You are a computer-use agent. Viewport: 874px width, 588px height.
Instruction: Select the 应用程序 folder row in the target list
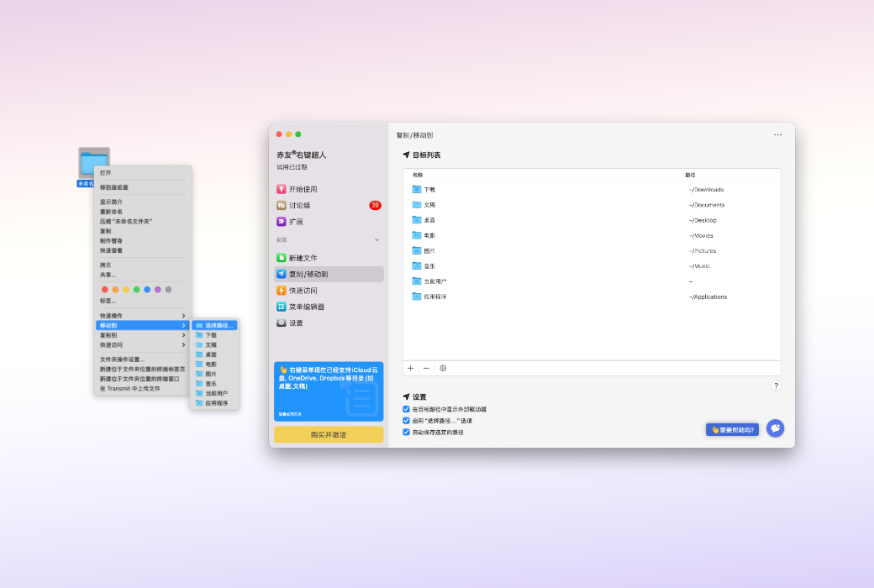pyautogui.click(x=592, y=297)
